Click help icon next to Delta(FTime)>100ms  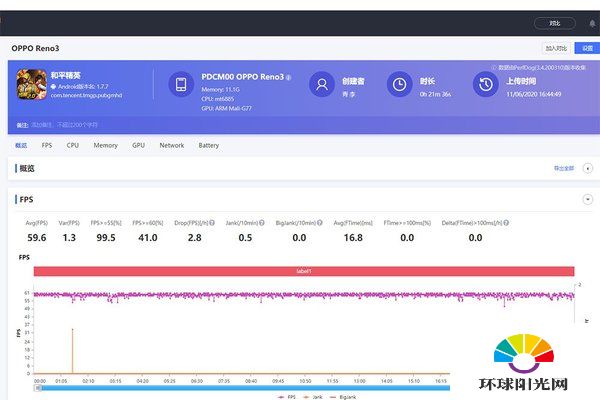pyautogui.click(x=506, y=223)
